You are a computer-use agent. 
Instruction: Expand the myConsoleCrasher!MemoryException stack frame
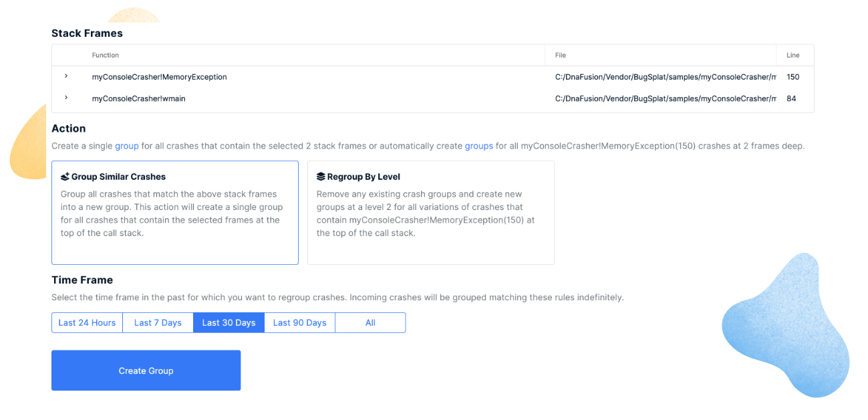coord(66,76)
